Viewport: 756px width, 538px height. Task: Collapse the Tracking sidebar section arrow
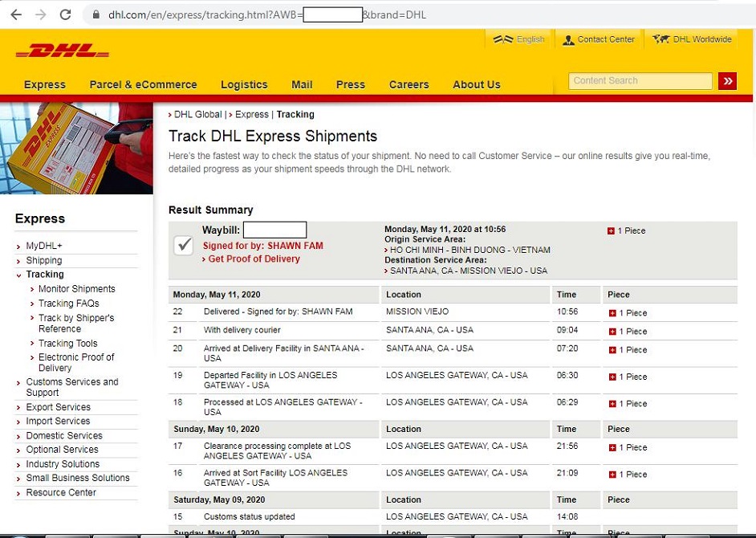pos(18,275)
